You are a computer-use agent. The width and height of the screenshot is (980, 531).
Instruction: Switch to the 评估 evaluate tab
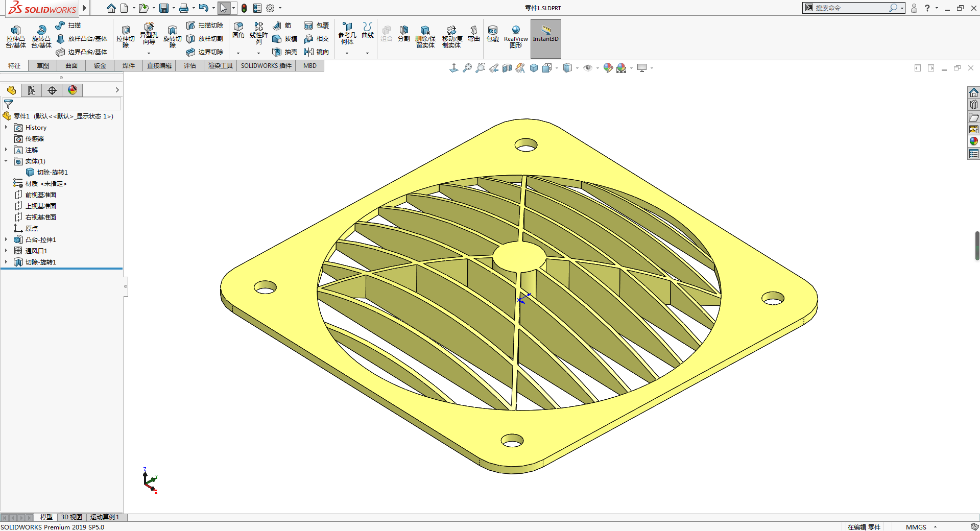coord(190,66)
